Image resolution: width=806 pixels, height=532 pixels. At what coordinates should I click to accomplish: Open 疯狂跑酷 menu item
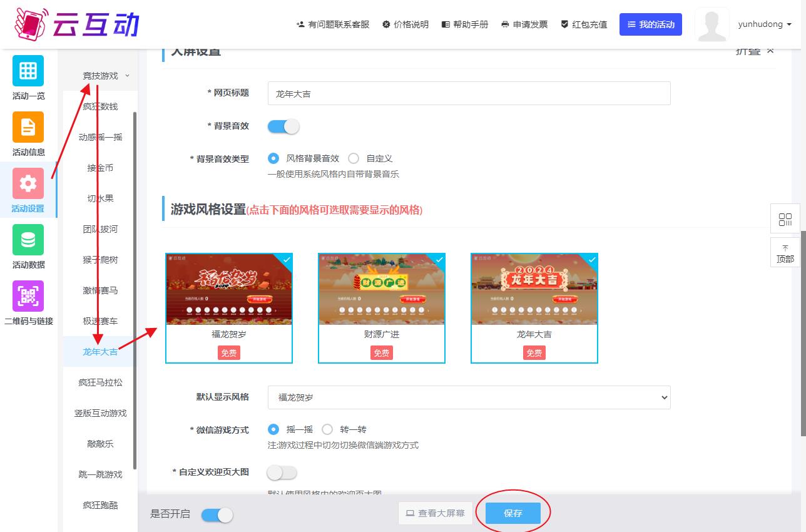click(x=100, y=505)
